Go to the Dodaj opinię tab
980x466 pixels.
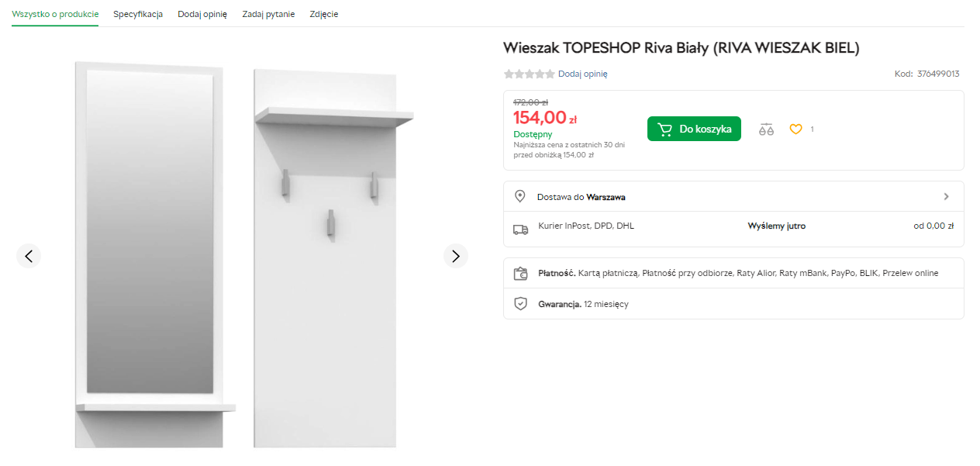pos(202,14)
